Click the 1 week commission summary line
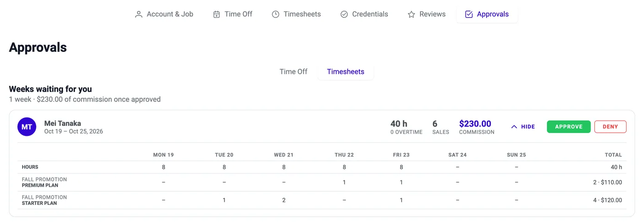The height and width of the screenshot is (224, 644). click(x=85, y=99)
